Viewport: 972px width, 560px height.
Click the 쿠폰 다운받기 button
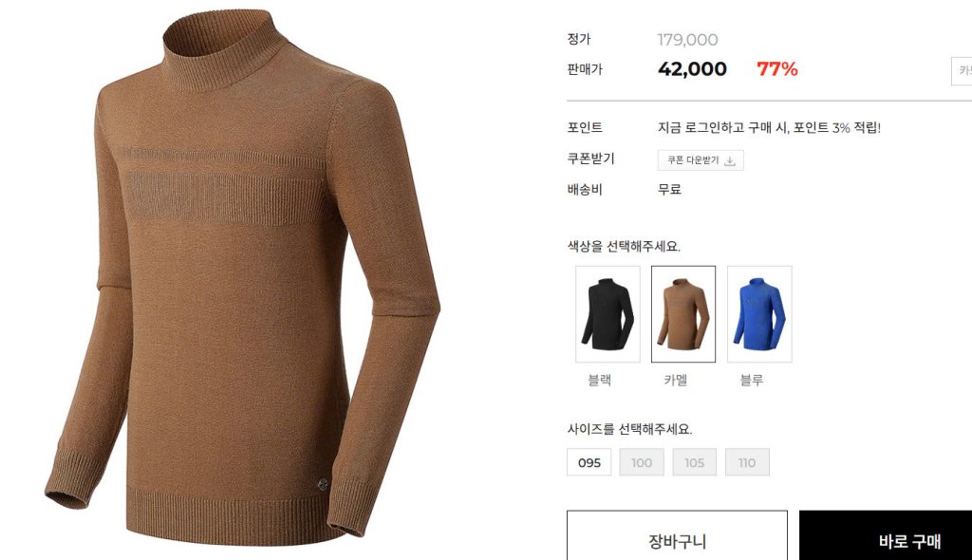pos(701,160)
